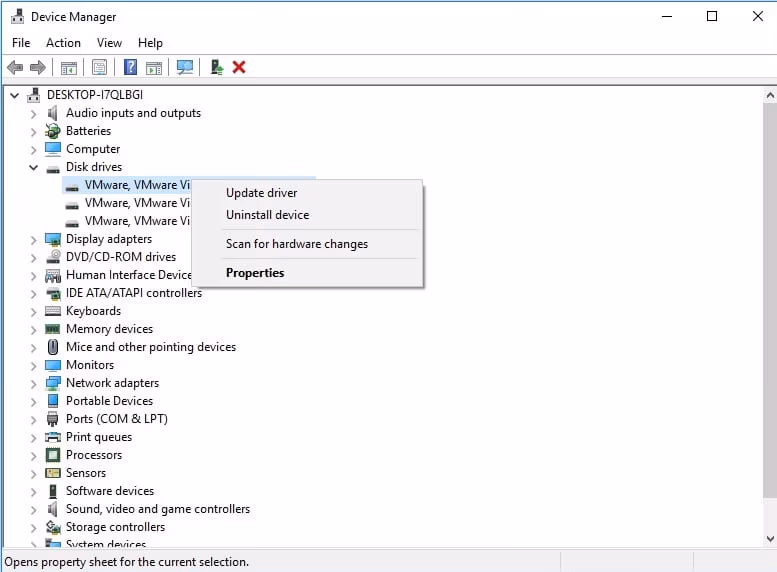Viewport: 777px width, 572px height.
Task: Click the Back arrow in toolbar
Action: 15,67
